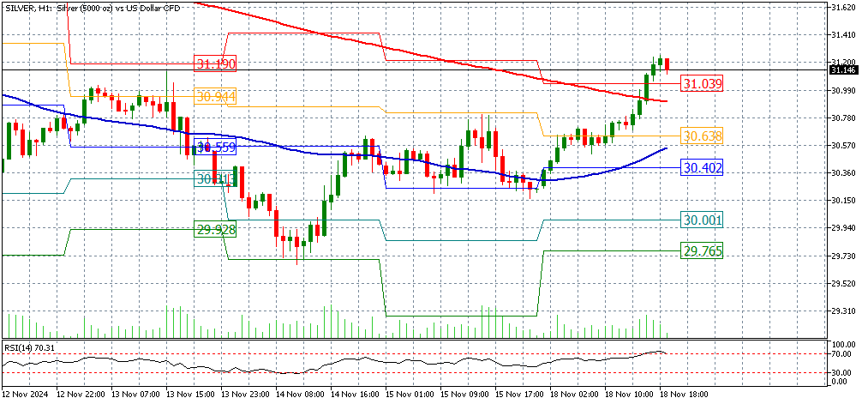Click the RSI scale value 70.00
868x404 pixels.
843,353
